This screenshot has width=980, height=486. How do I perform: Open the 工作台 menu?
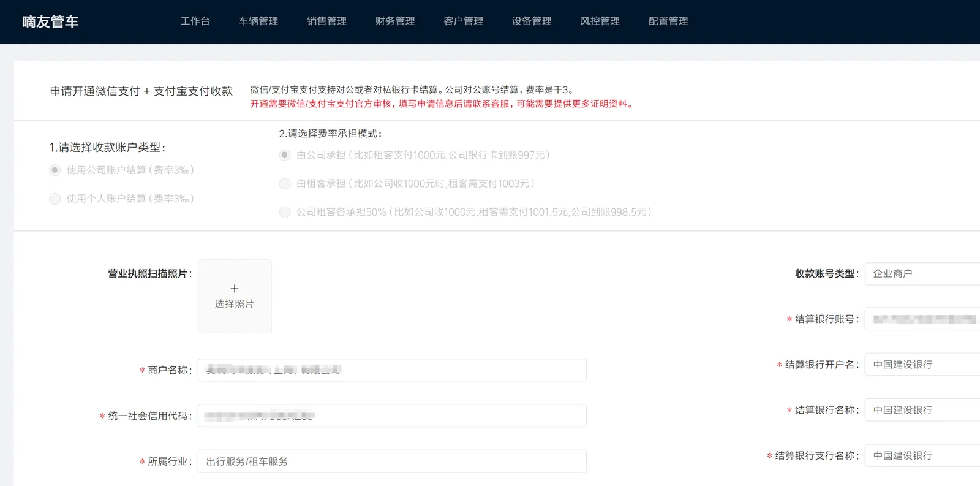[x=195, y=21]
